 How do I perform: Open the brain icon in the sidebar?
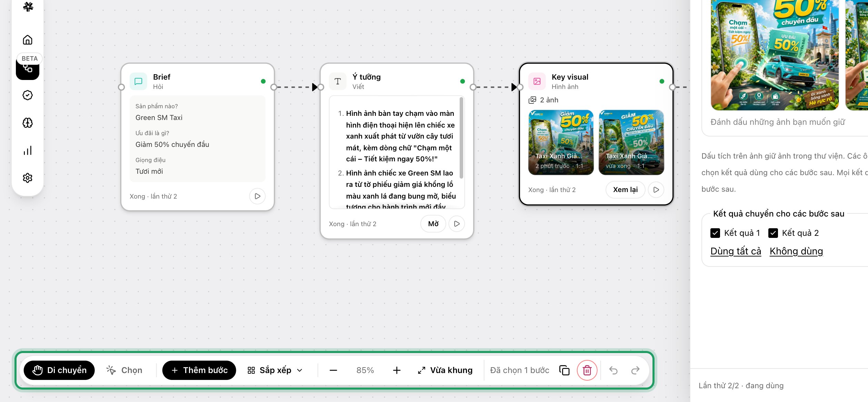tap(28, 123)
